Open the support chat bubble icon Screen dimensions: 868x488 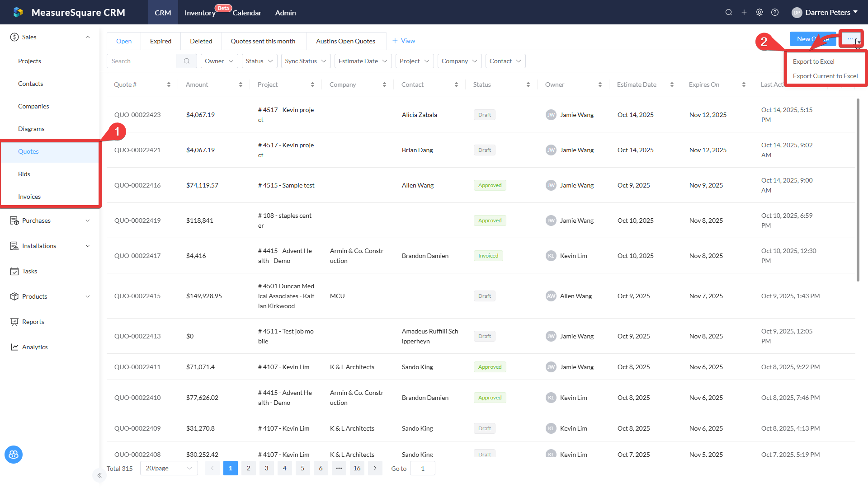click(x=14, y=454)
